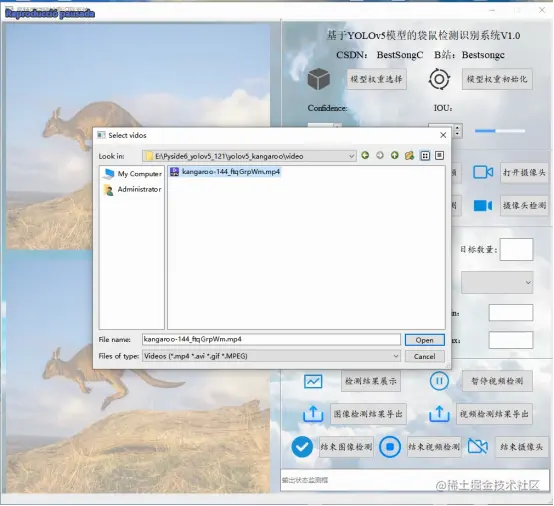Image resolution: width=554 pixels, height=506 pixels.
Task: Click the 结束视频检测 button
Action: tap(434, 447)
